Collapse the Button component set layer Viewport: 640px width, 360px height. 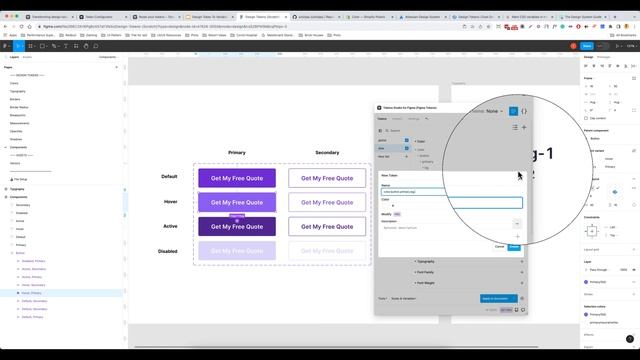point(12,253)
